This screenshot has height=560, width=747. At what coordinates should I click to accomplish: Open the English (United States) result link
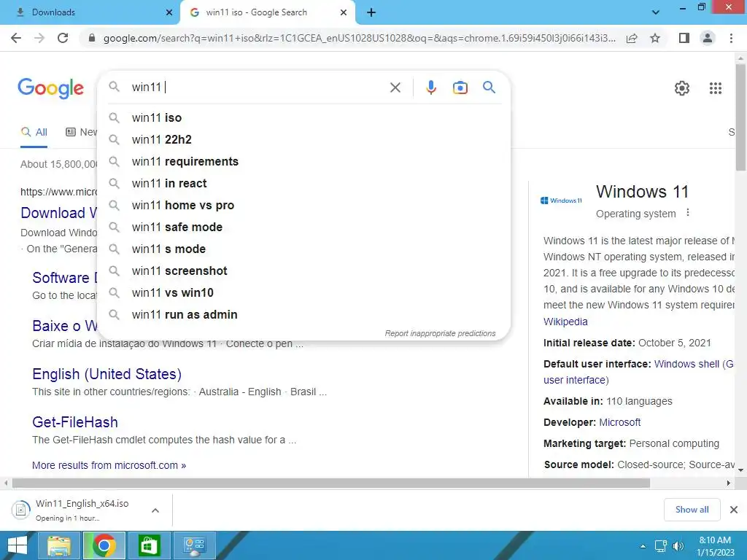click(x=107, y=374)
